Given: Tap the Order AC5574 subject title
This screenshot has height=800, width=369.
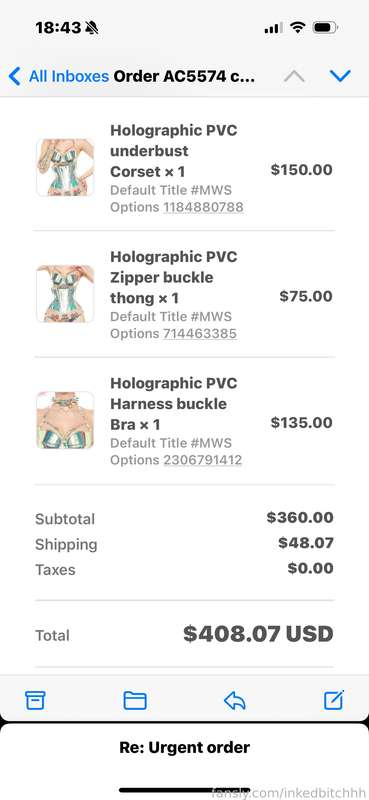Looking at the screenshot, I should [x=184, y=77].
